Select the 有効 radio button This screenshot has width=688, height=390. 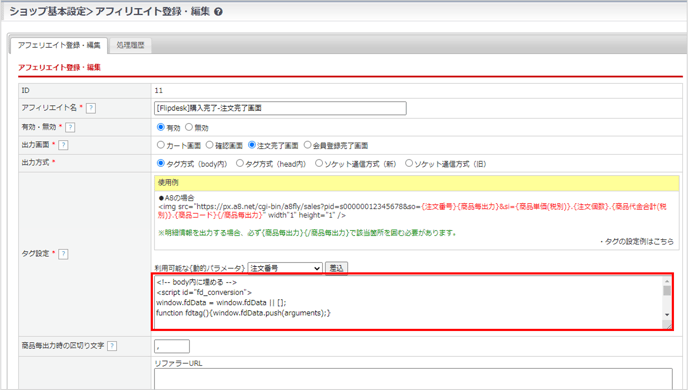click(x=161, y=127)
